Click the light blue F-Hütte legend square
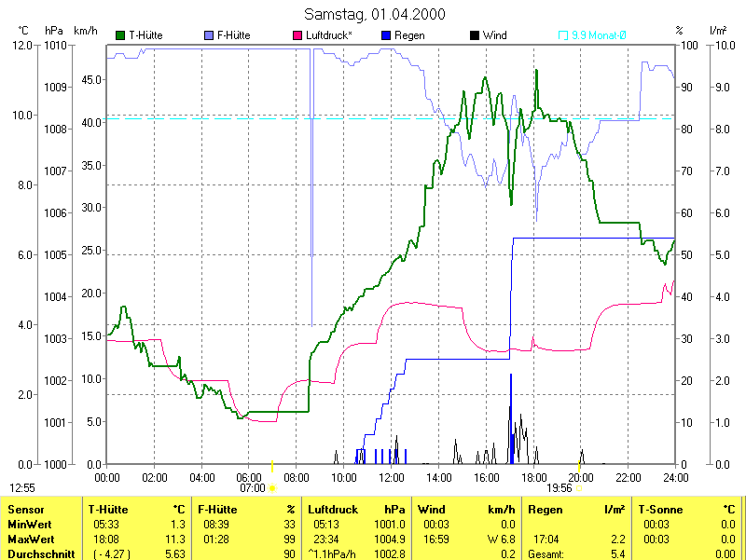746x560 pixels. pyautogui.click(x=208, y=35)
